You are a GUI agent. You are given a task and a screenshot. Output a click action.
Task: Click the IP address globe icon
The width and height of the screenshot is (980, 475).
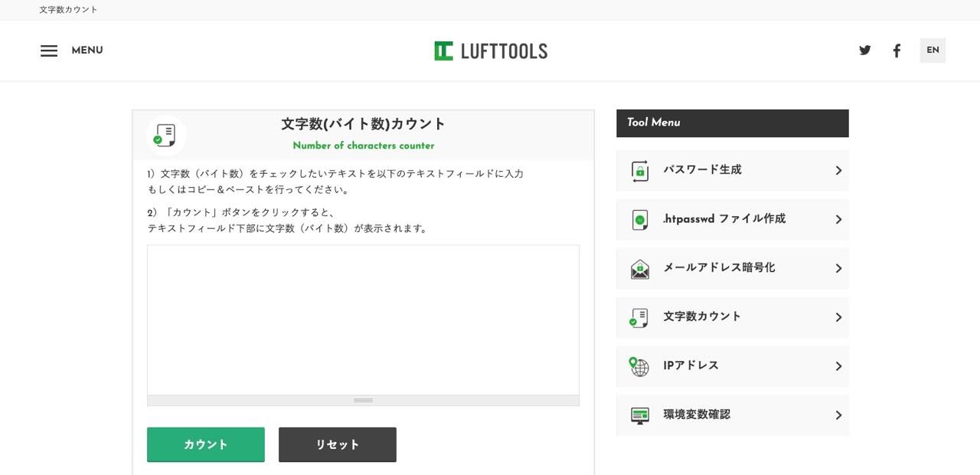(x=639, y=366)
